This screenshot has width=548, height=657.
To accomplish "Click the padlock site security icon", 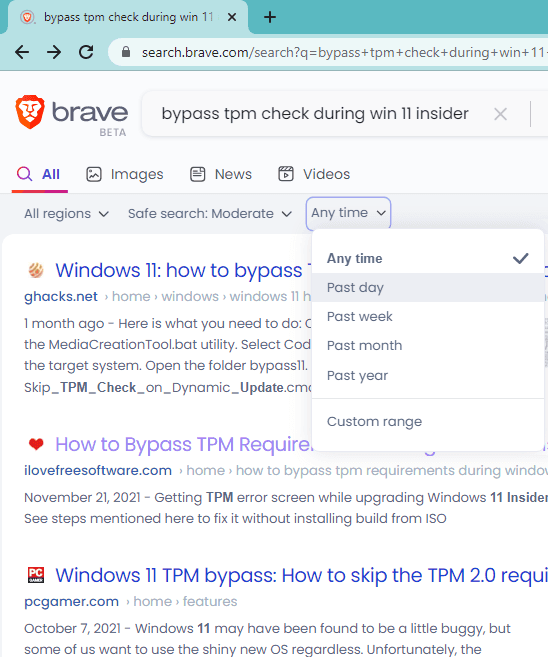I will click(x=126, y=52).
